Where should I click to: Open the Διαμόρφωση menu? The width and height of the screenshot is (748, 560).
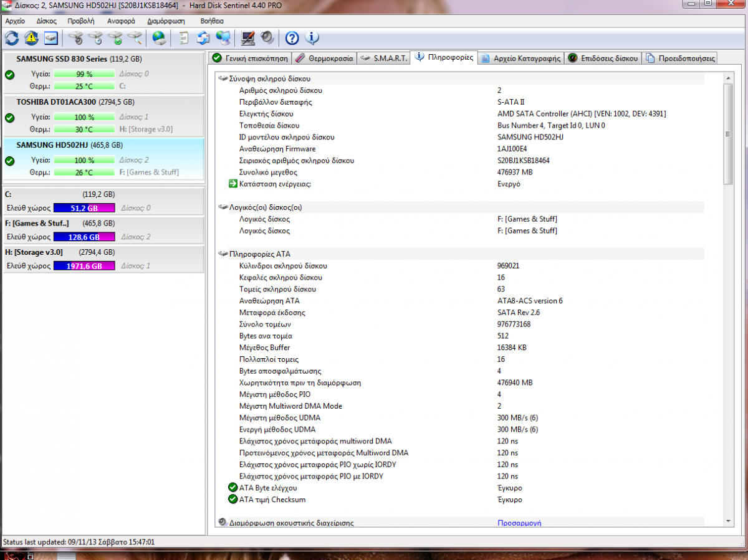[x=166, y=21]
